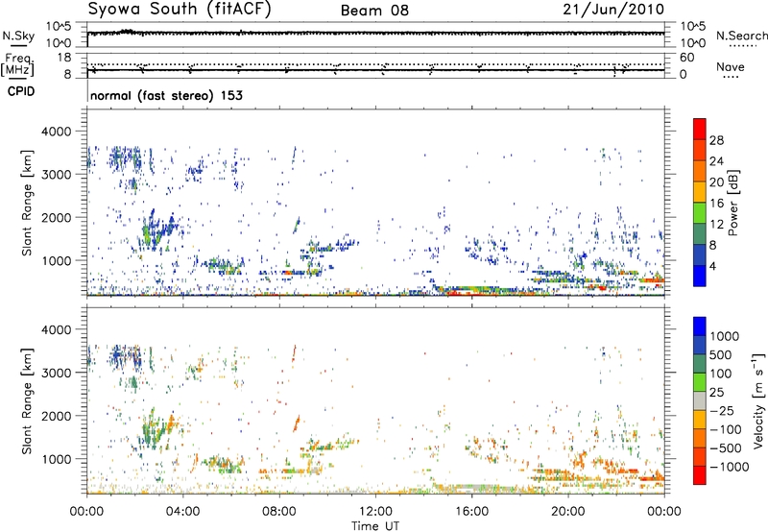Click the 'Time UT' axis label
The image size is (768, 532).
click(x=375, y=525)
